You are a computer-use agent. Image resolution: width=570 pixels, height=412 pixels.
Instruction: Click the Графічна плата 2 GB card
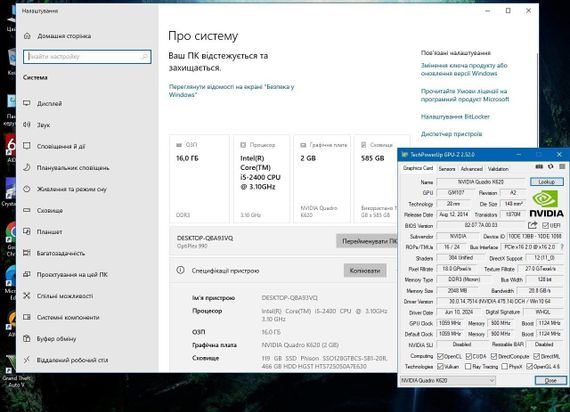(x=322, y=179)
